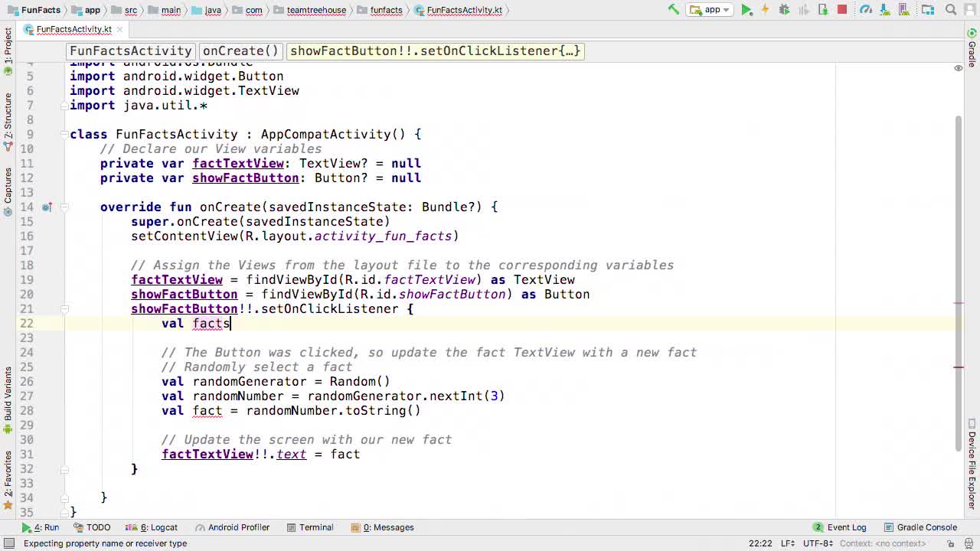This screenshot has width=980, height=551.
Task: Click the Search Everywhere magnifier icon
Action: click(951, 10)
